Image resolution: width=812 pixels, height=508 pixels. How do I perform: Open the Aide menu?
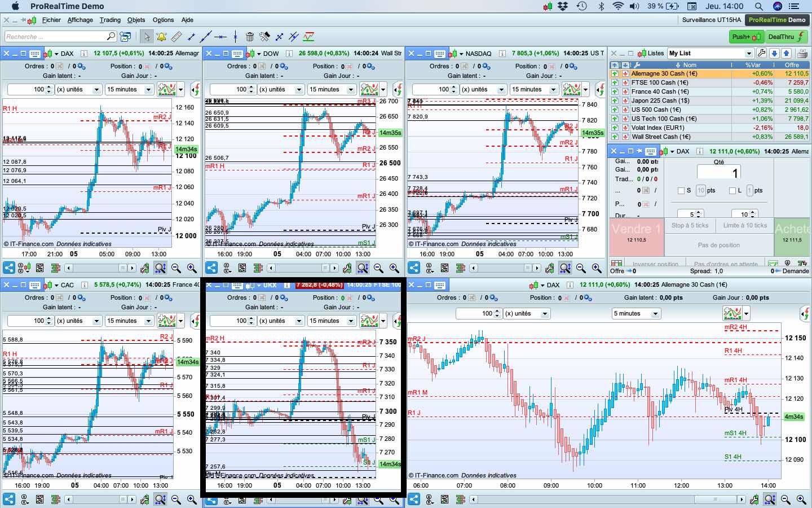(x=188, y=20)
